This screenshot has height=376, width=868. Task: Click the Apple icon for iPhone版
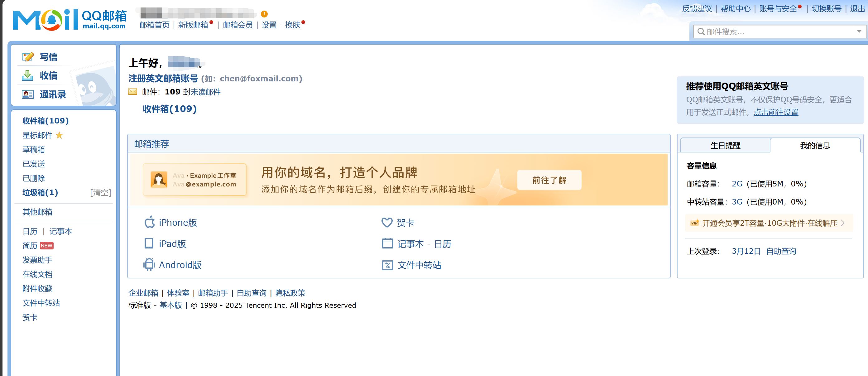point(150,222)
